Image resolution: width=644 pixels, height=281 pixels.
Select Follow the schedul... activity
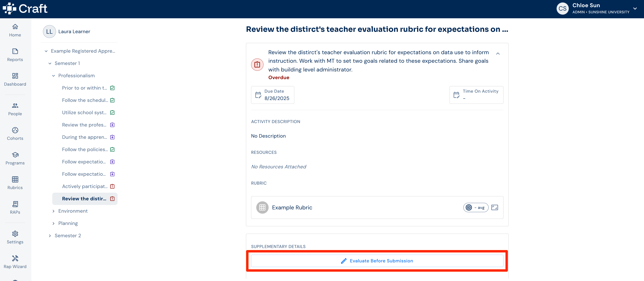(x=85, y=100)
